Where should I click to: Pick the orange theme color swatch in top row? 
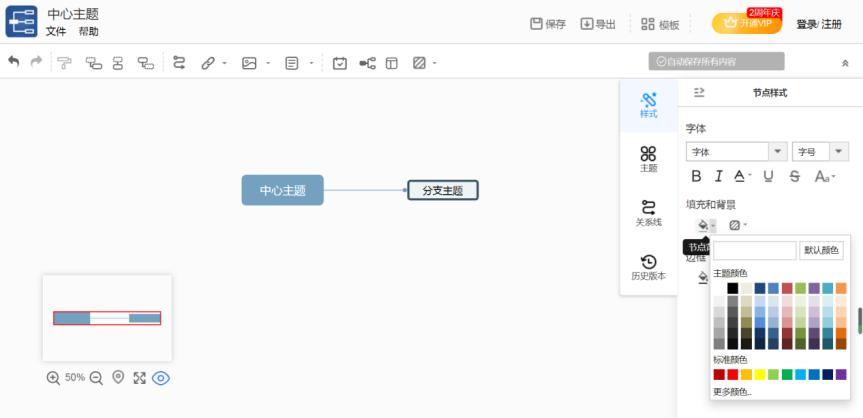point(841,288)
